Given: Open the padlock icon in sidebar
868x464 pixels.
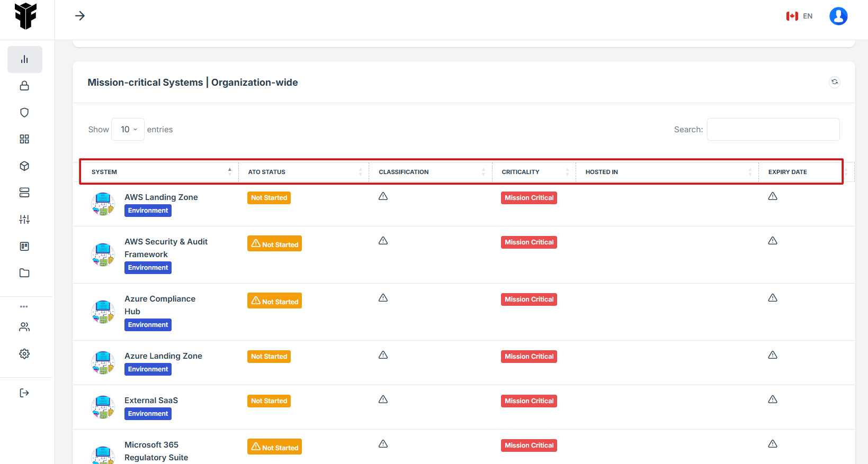Looking at the screenshot, I should pyautogui.click(x=24, y=86).
